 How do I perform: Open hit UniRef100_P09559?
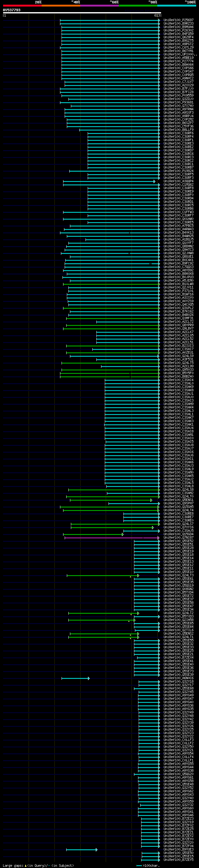(x=178, y=96)
